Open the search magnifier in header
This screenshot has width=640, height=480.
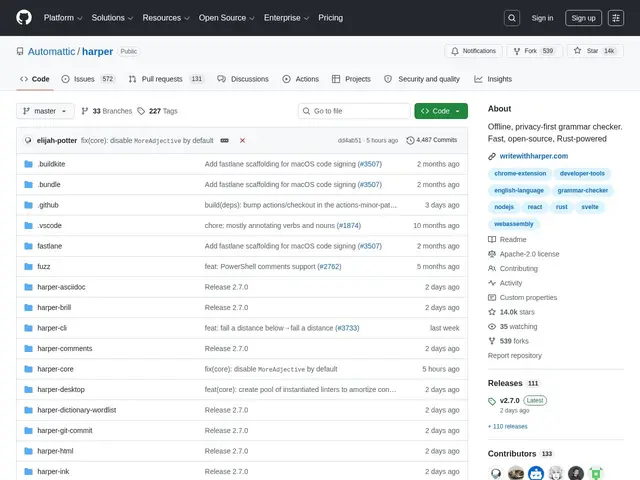(512, 18)
